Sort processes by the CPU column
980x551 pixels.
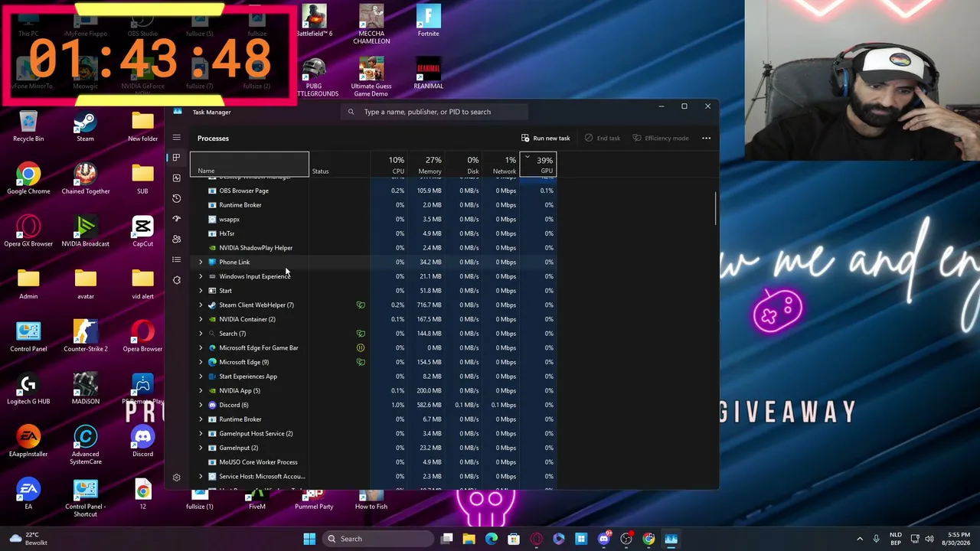pyautogui.click(x=389, y=165)
